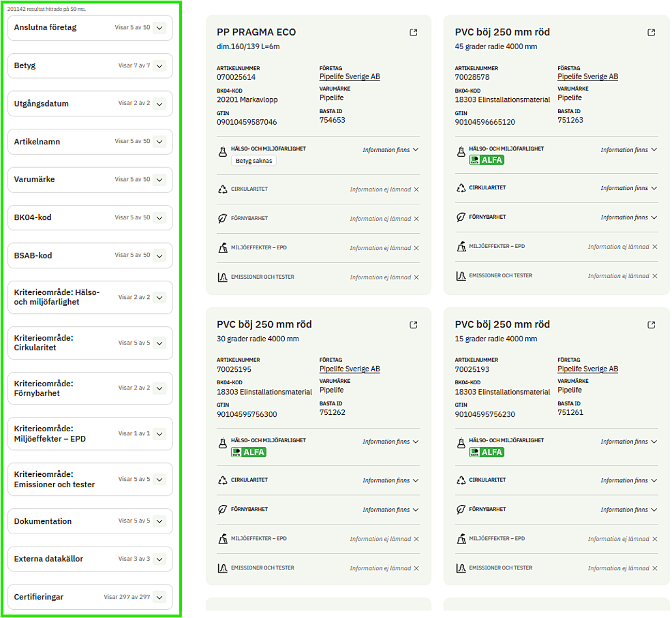This screenshot has height=618, width=672.
Task: Click the hälso- och miljöfarlighet flask icon on 15 grader card
Action: [x=461, y=443]
